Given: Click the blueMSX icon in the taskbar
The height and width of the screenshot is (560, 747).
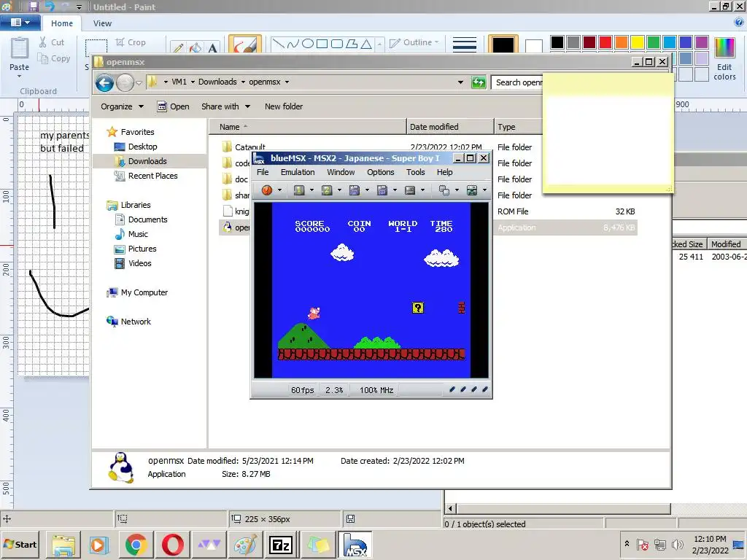Looking at the screenshot, I should pos(355,545).
